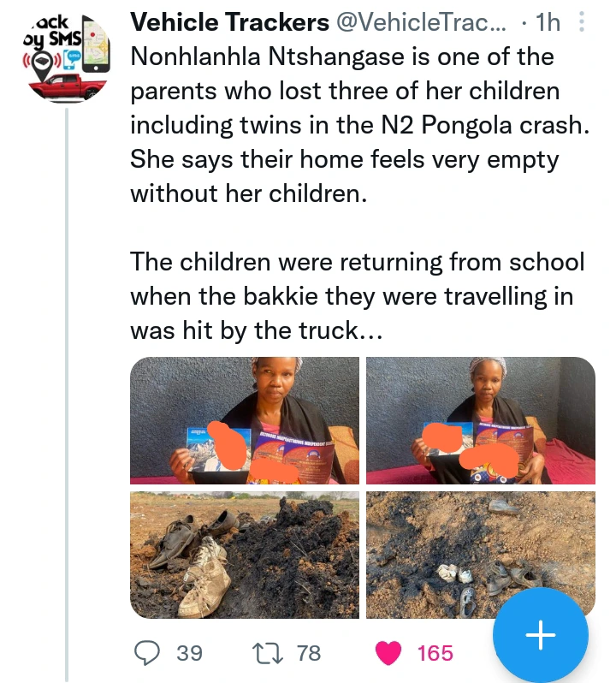
Task: Tap the retweet arrows icon
Action: click(x=266, y=653)
